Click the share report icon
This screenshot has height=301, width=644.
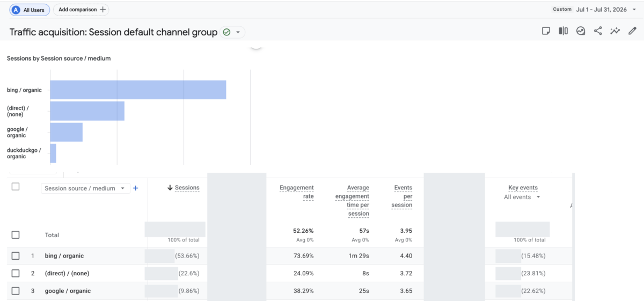[598, 31]
